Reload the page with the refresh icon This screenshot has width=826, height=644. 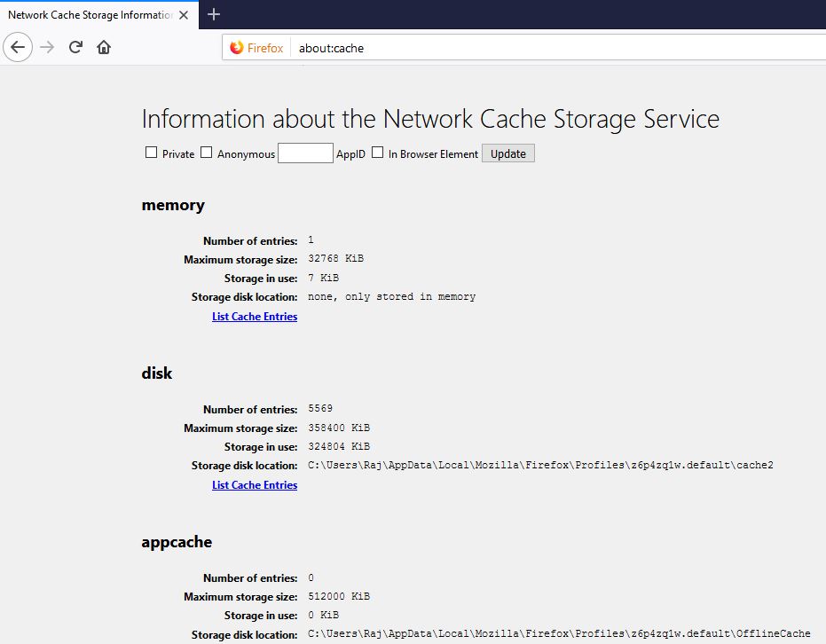(x=75, y=47)
